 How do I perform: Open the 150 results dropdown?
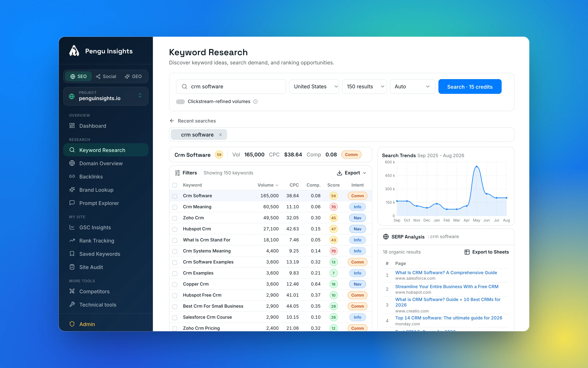(364, 86)
